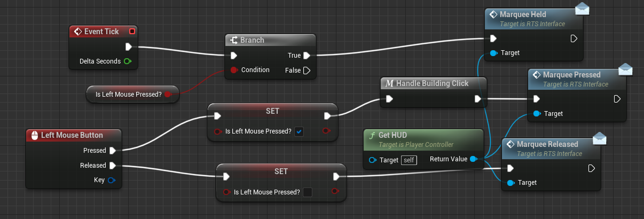This screenshot has width=644, height=219.
Task: Click the Pressed execution pin on Left Mouse Button
Action: point(113,151)
